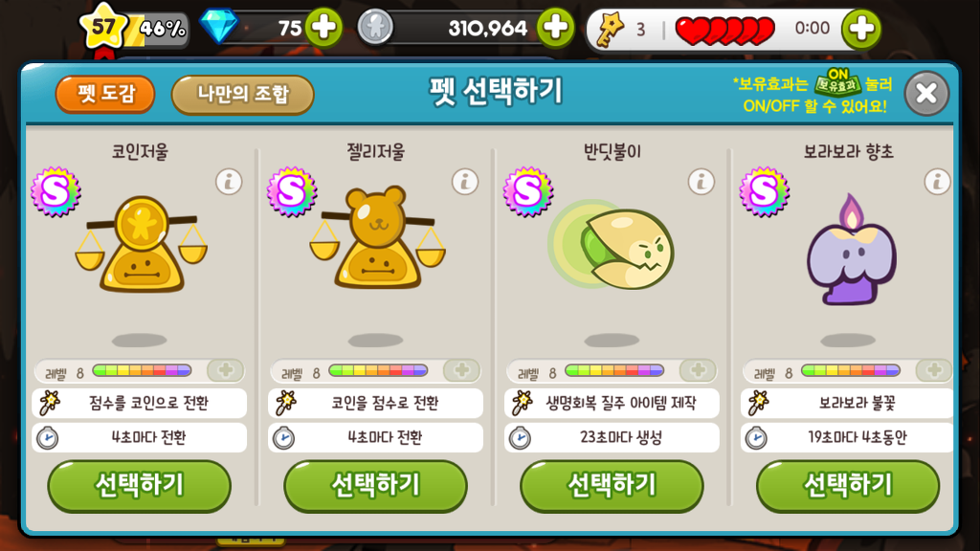Image resolution: width=980 pixels, height=551 pixels.
Task: Add more diamonds with plus icon
Action: click(x=323, y=28)
